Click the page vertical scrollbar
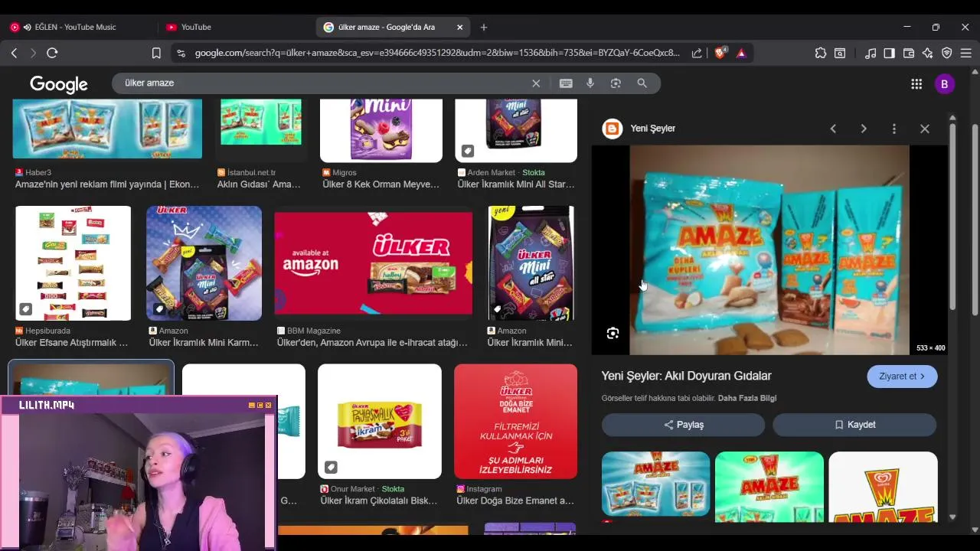This screenshot has width=980, height=551. (x=975, y=218)
